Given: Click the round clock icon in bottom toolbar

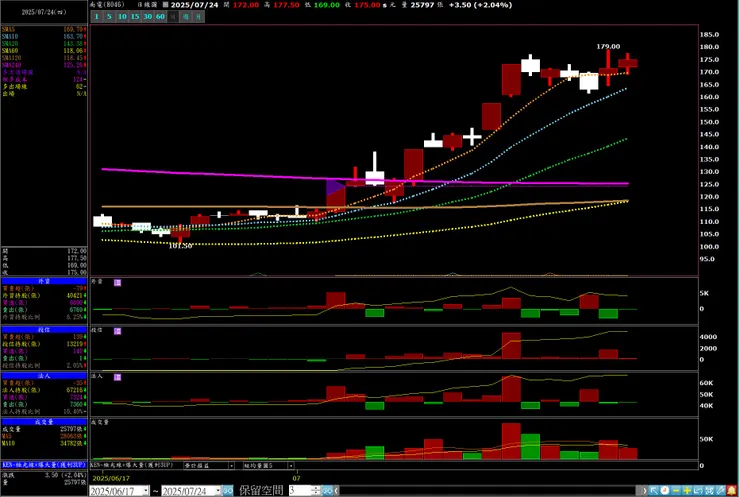Looking at the screenshot, I should point(665,491).
